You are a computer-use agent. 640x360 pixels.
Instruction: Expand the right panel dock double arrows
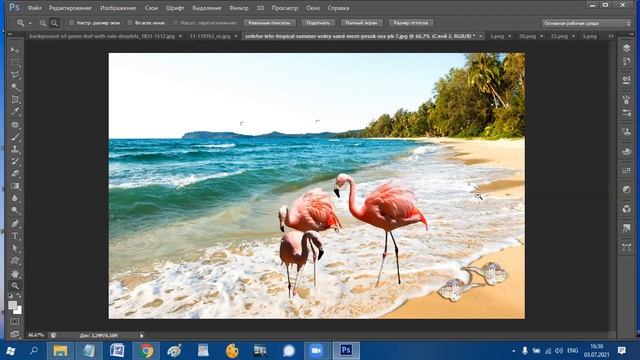point(631,34)
